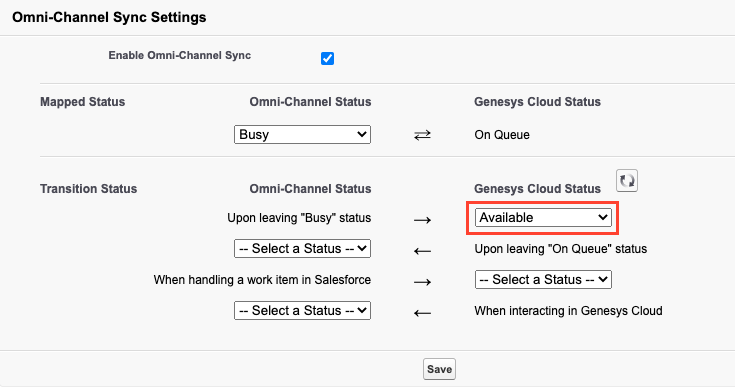
Task: Open dropdown for handling a Salesforce work item
Action: pos(543,279)
